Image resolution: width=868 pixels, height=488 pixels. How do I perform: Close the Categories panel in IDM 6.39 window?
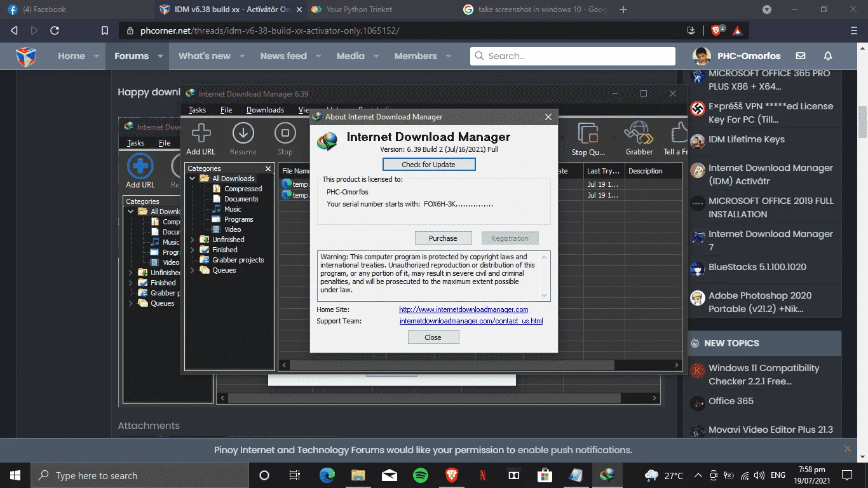tap(268, 168)
